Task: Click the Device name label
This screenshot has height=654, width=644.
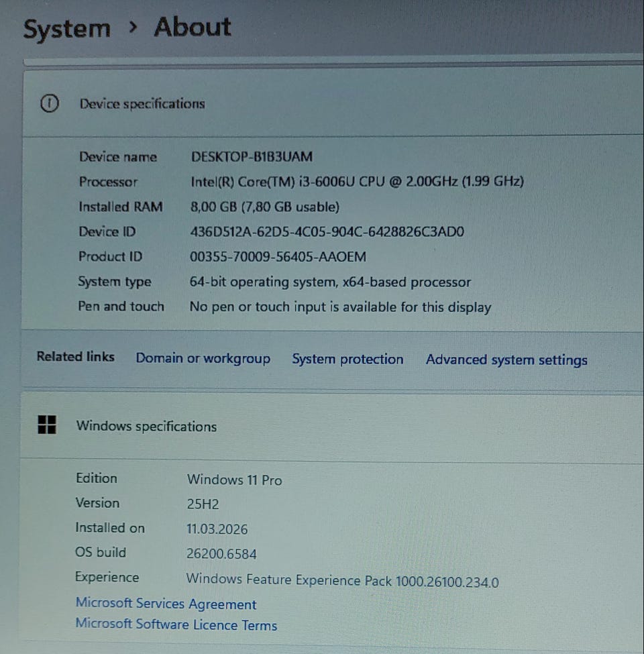Action: click(118, 157)
